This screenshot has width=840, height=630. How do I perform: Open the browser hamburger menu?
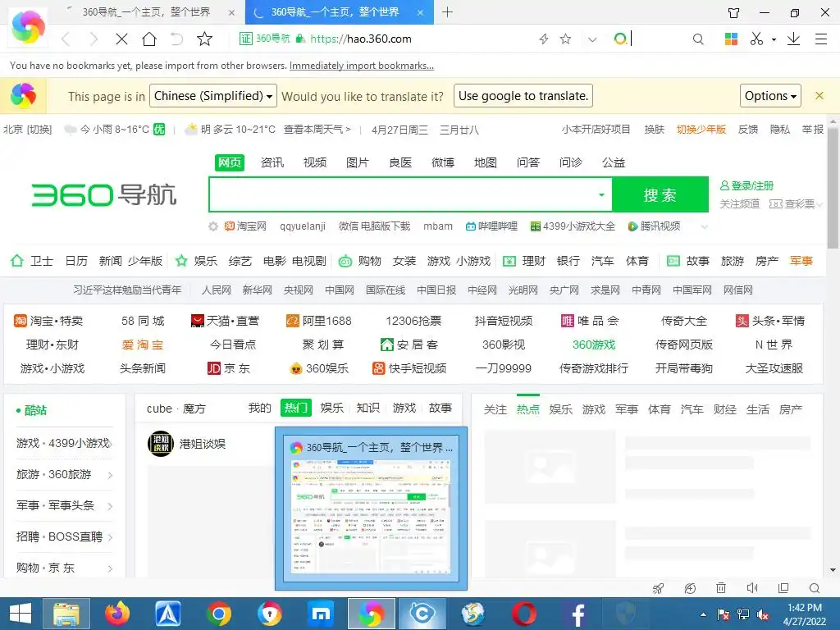pos(820,39)
